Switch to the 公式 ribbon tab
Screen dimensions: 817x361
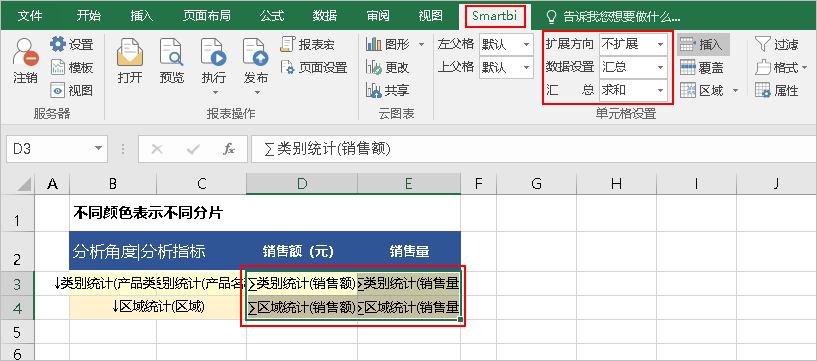click(272, 16)
